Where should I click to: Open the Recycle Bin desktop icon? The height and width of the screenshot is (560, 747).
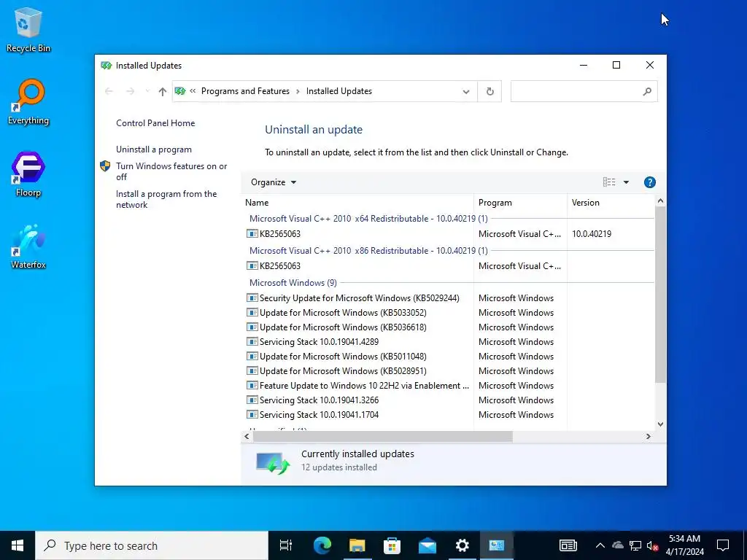click(x=28, y=29)
